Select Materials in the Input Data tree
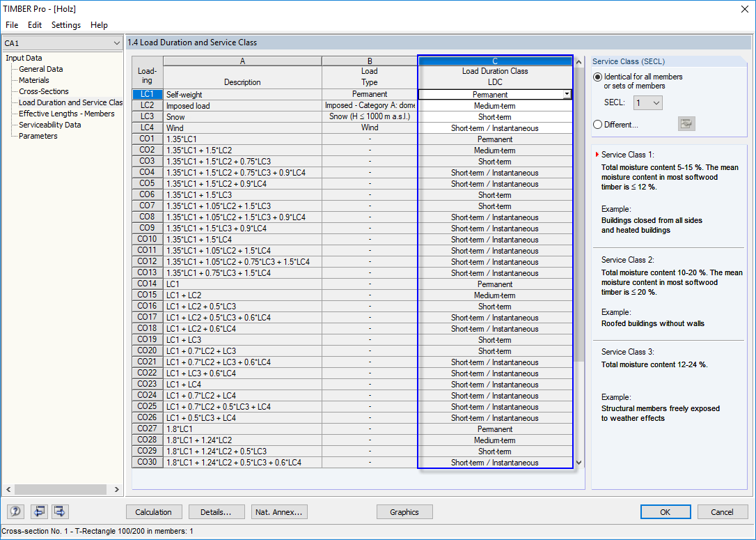 click(x=45, y=80)
